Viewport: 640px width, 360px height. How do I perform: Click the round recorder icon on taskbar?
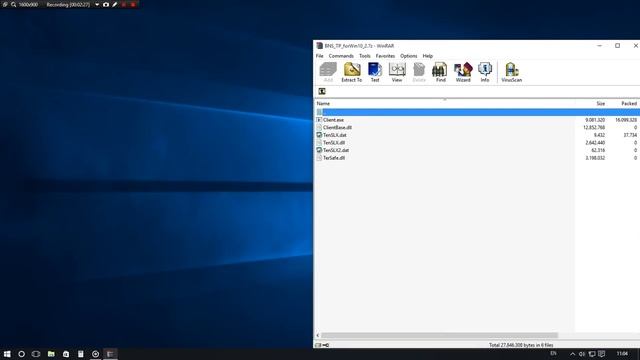[95, 354]
